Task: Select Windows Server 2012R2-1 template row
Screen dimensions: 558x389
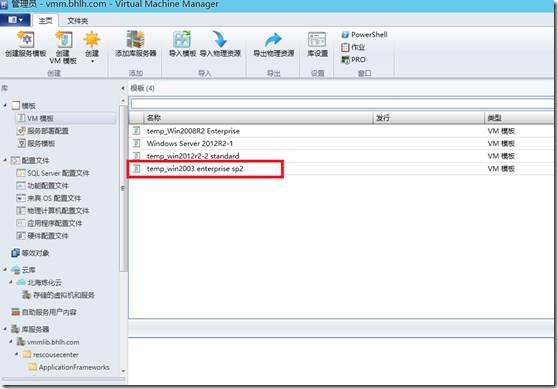Action: tap(341, 143)
